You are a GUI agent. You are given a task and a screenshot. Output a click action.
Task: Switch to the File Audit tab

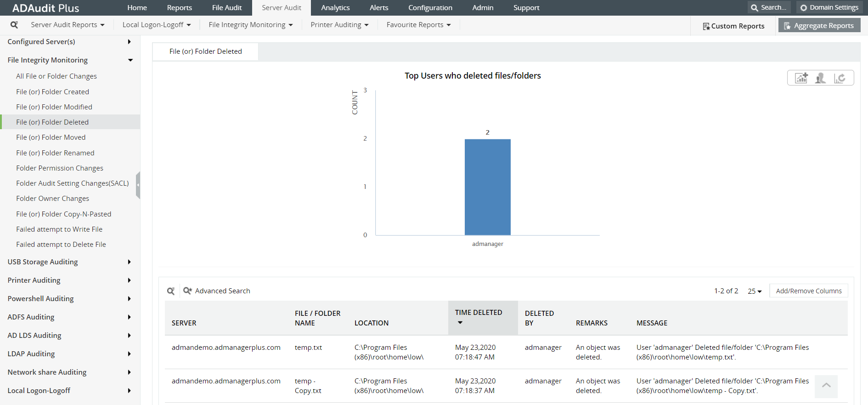click(227, 8)
